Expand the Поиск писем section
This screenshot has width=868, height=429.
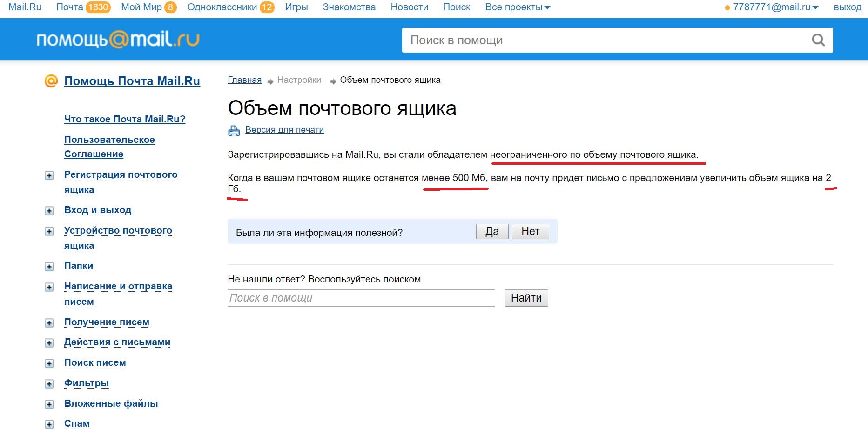(49, 363)
